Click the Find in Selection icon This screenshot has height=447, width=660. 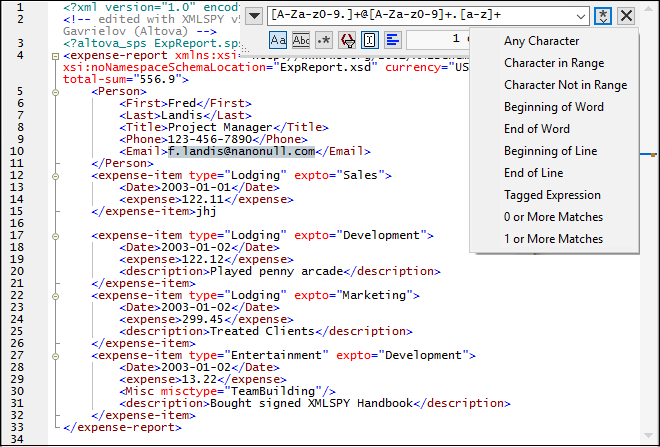coord(369,40)
